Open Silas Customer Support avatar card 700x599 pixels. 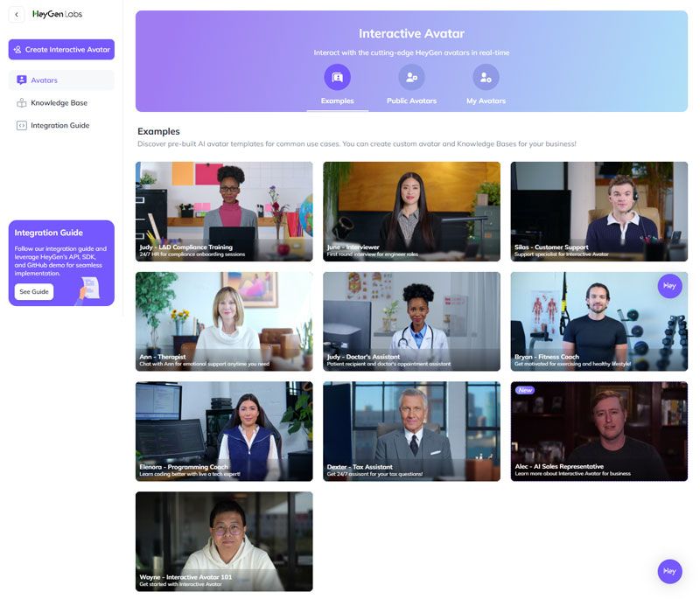[x=599, y=212]
